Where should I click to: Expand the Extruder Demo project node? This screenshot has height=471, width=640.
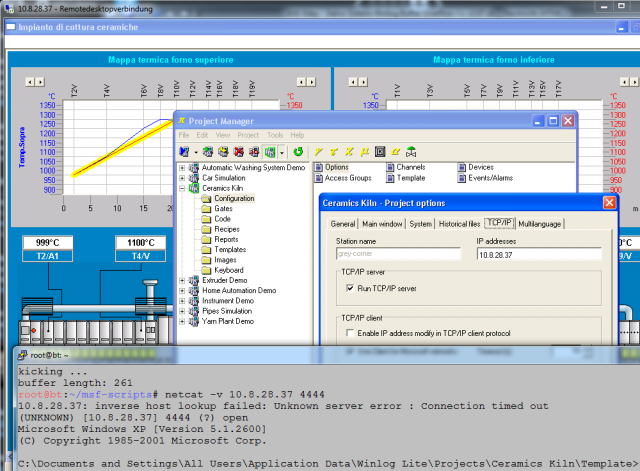pos(182,280)
